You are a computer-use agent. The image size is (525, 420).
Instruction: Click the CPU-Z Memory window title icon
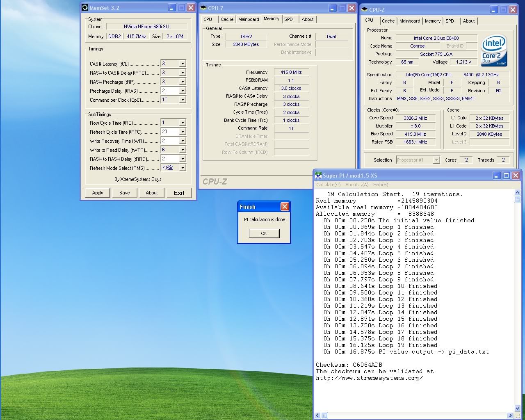pyautogui.click(x=203, y=8)
